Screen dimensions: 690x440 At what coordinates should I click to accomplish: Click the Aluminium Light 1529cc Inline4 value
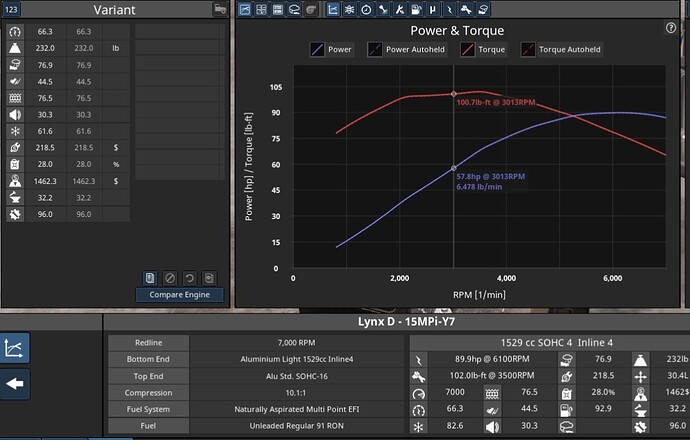297,359
